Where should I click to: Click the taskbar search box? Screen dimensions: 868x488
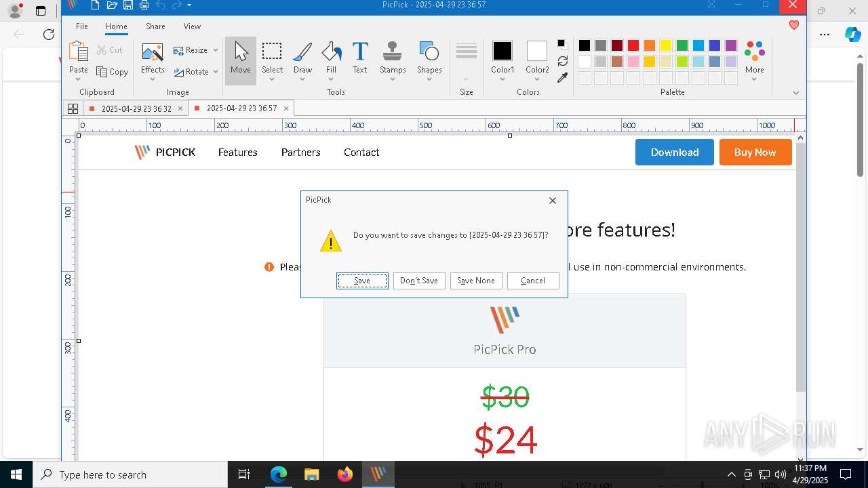(x=130, y=474)
